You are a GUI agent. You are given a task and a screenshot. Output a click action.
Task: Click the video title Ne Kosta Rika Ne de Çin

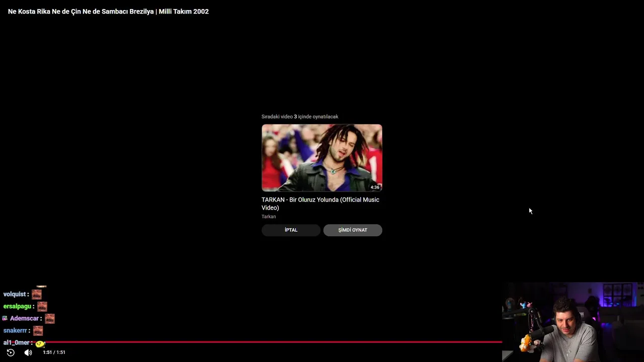[108, 12]
